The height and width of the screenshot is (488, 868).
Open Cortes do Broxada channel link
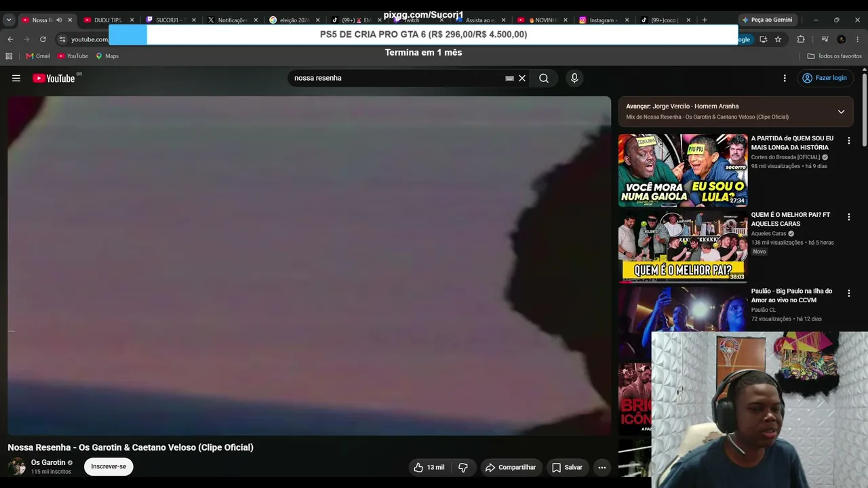[785, 157]
